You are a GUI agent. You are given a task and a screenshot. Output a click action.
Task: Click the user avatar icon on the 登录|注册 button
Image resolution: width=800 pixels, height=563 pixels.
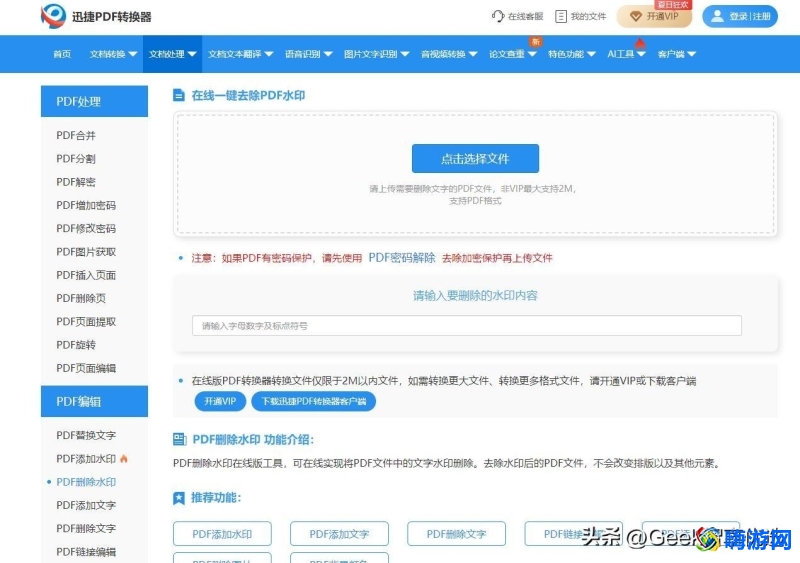point(717,16)
